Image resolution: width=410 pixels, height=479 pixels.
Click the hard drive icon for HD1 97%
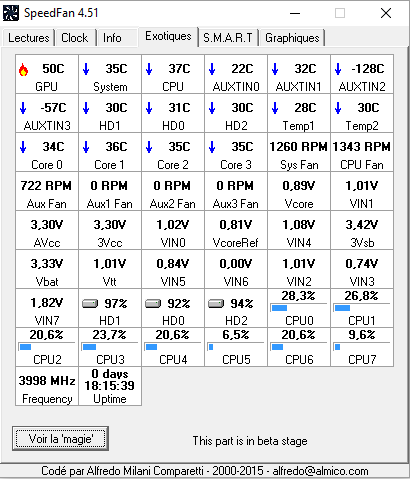(90, 304)
